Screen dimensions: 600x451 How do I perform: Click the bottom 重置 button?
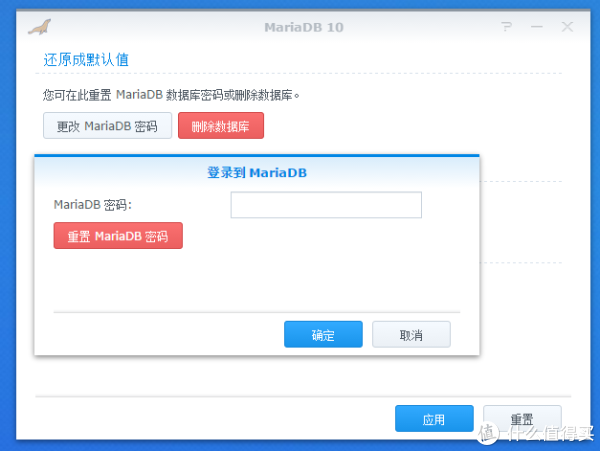point(521,418)
